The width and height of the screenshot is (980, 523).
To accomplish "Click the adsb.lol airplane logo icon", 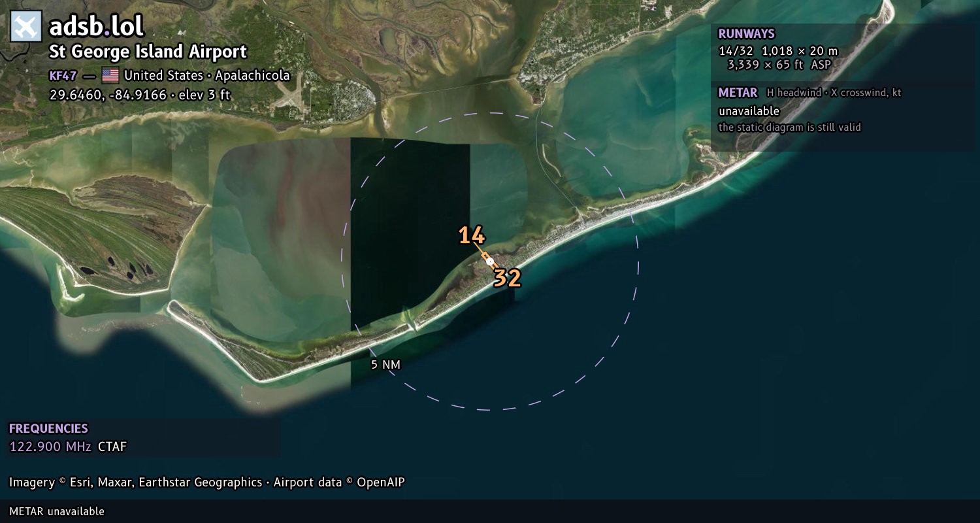I will point(26,27).
